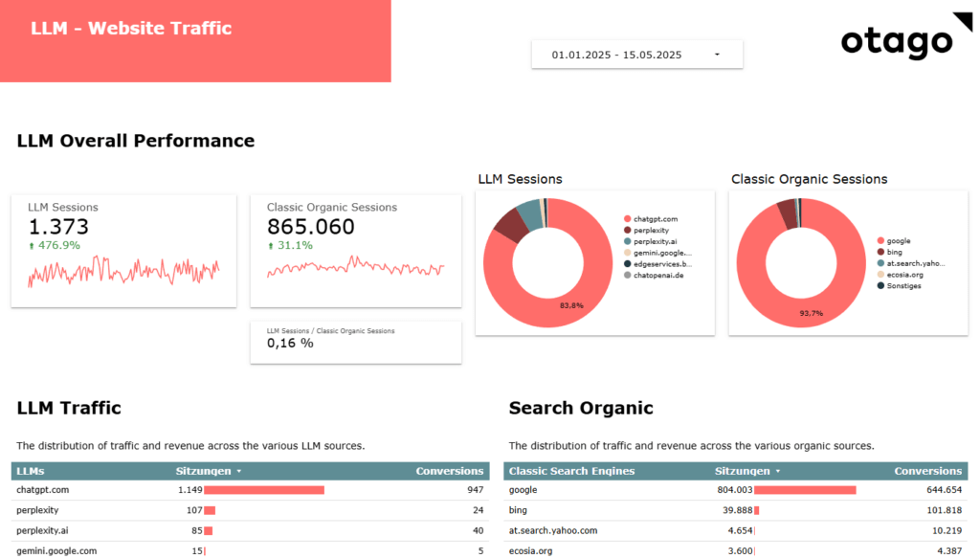Click the bing legend entry in chart
The height and width of the screenshot is (559, 980).
pyautogui.click(x=889, y=252)
